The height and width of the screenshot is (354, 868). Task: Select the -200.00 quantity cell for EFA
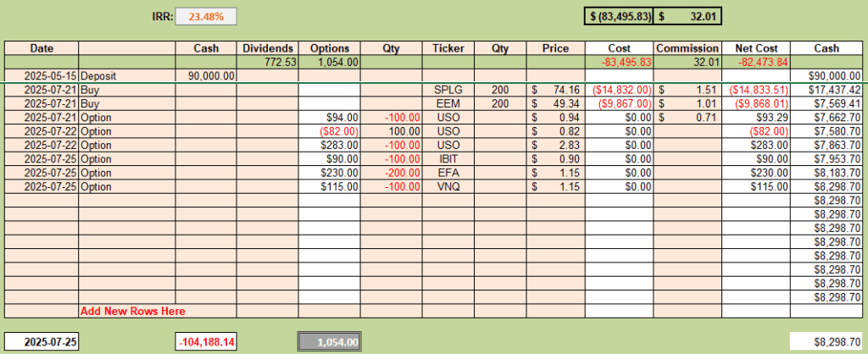(392, 173)
